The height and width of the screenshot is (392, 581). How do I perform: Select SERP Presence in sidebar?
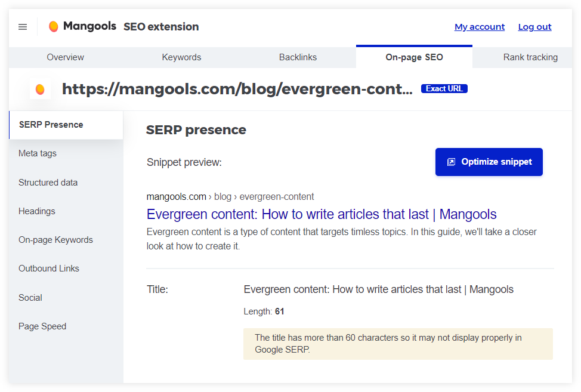click(66, 125)
